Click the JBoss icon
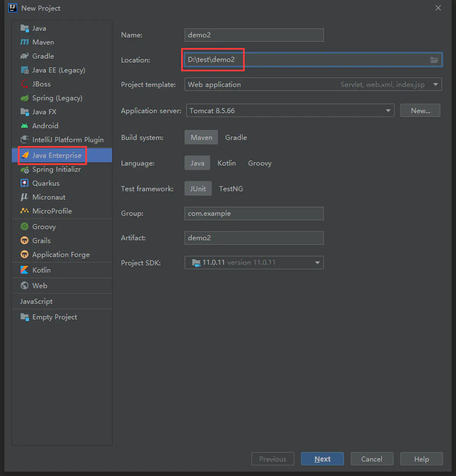 click(x=25, y=84)
